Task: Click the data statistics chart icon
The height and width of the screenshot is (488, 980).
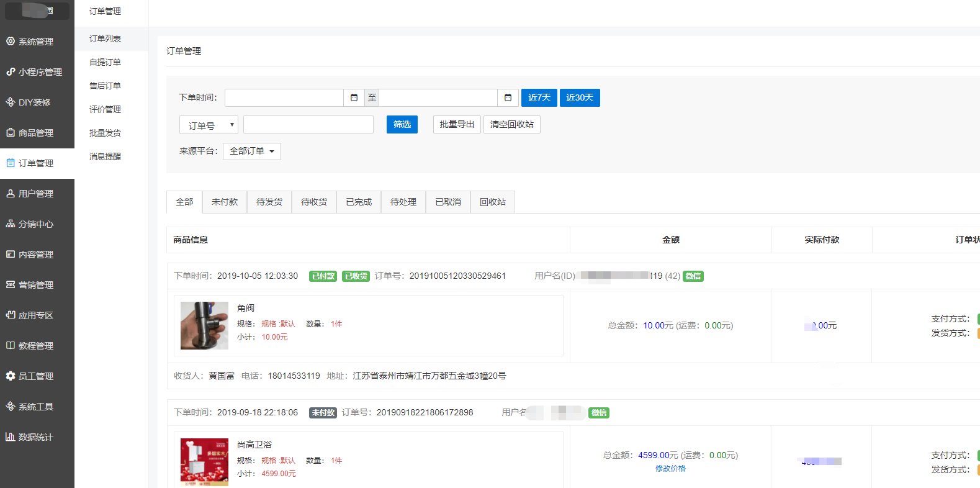Action: 11,436
